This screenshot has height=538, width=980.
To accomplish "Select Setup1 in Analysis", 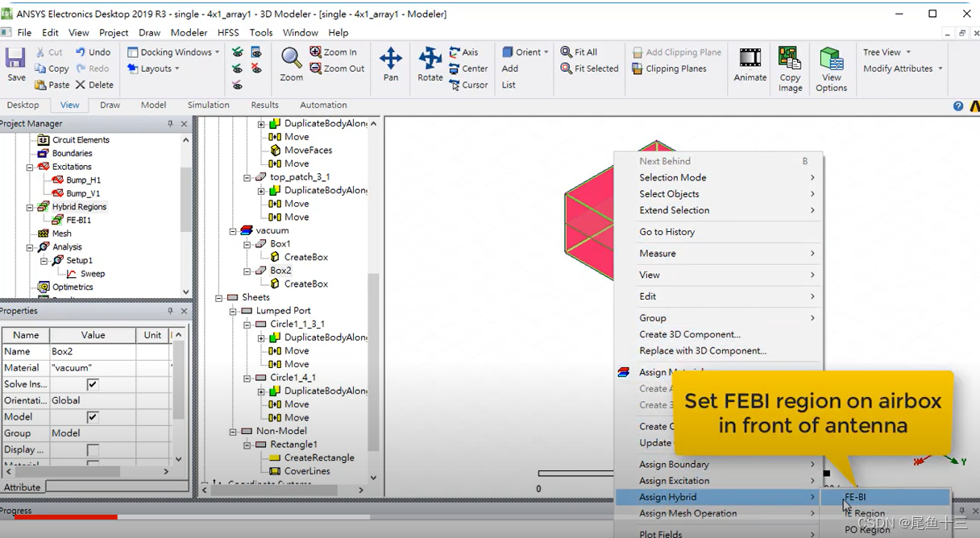I will pos(79,260).
